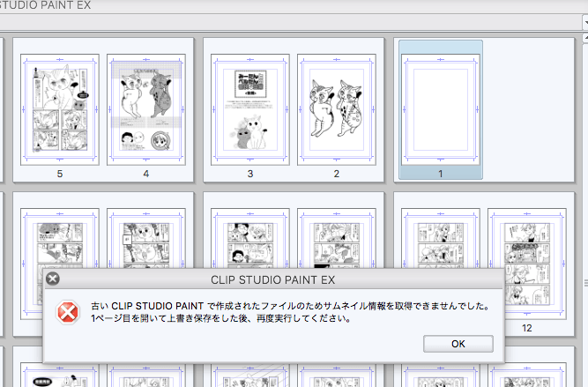Select the page thumbnail left of page 12
The image size is (588, 387).
coord(440,239)
